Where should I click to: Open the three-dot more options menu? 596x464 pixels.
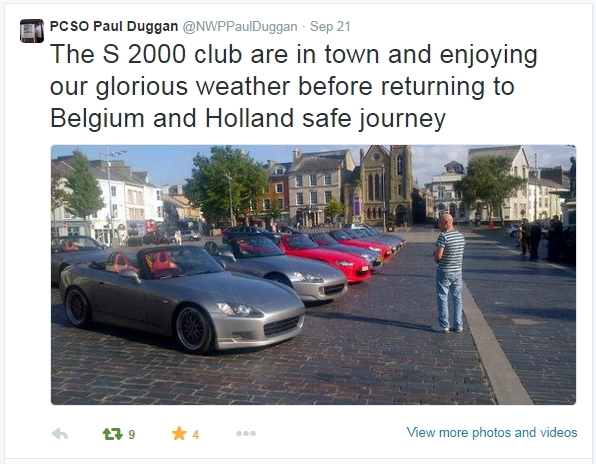click(246, 433)
